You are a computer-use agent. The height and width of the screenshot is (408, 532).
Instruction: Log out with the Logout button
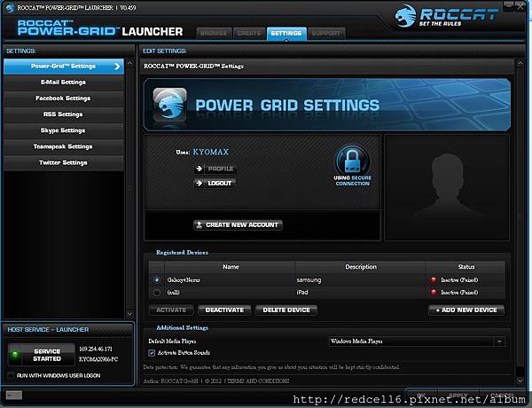pos(215,184)
